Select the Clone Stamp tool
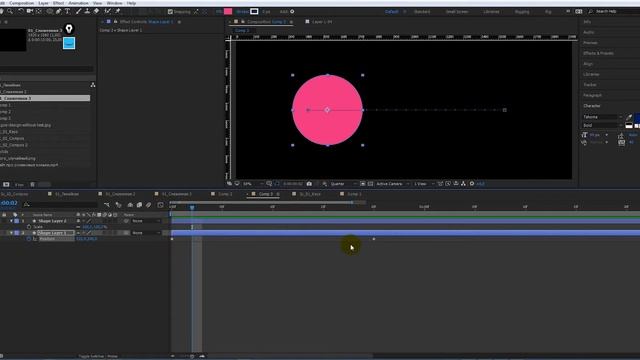 [87, 11]
